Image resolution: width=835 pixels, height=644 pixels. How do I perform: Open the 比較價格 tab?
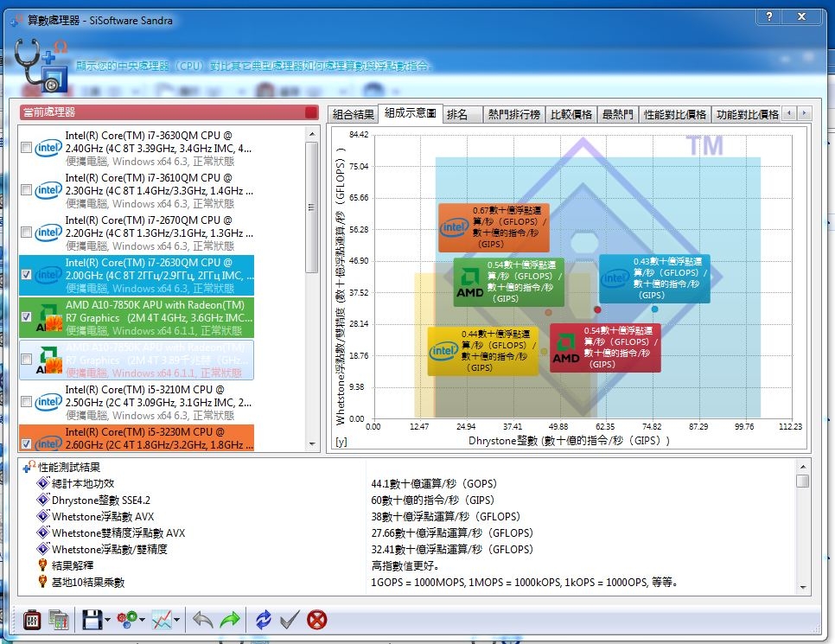click(570, 114)
